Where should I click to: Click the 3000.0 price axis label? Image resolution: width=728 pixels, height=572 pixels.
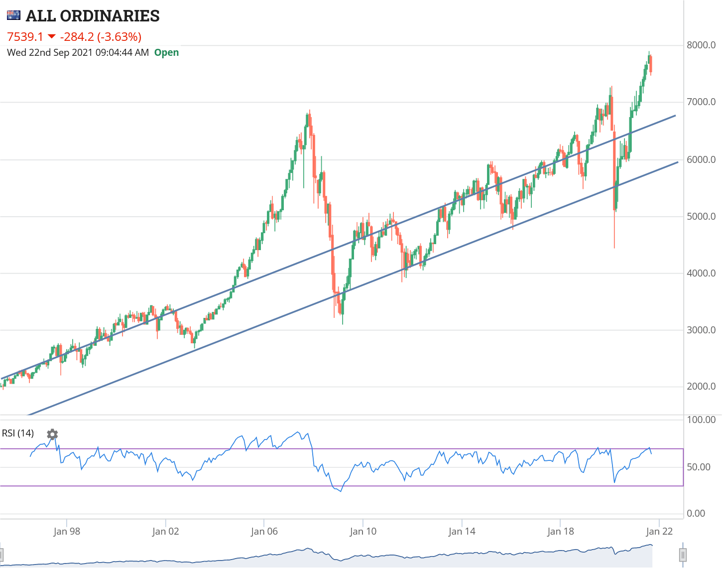pos(701,330)
